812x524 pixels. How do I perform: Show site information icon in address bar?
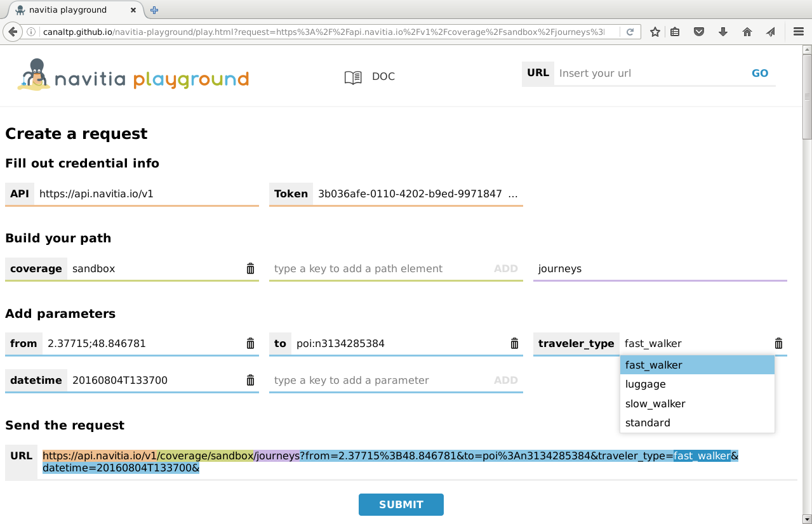click(31, 32)
